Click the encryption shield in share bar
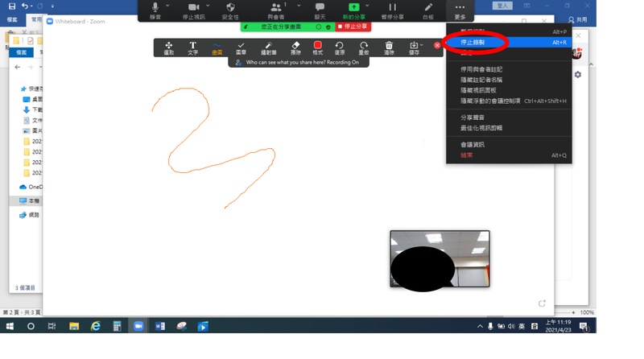 click(328, 27)
